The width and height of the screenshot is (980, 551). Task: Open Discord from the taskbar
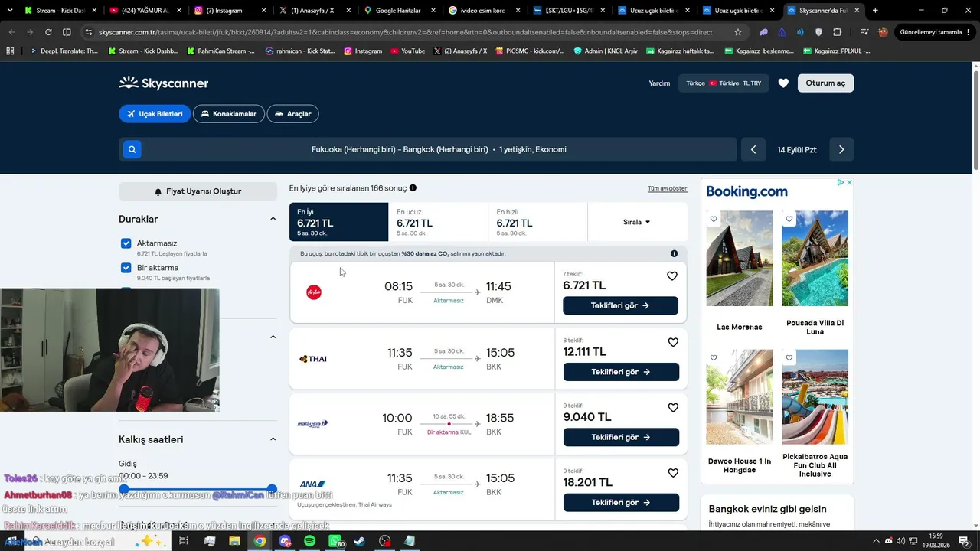point(285,541)
